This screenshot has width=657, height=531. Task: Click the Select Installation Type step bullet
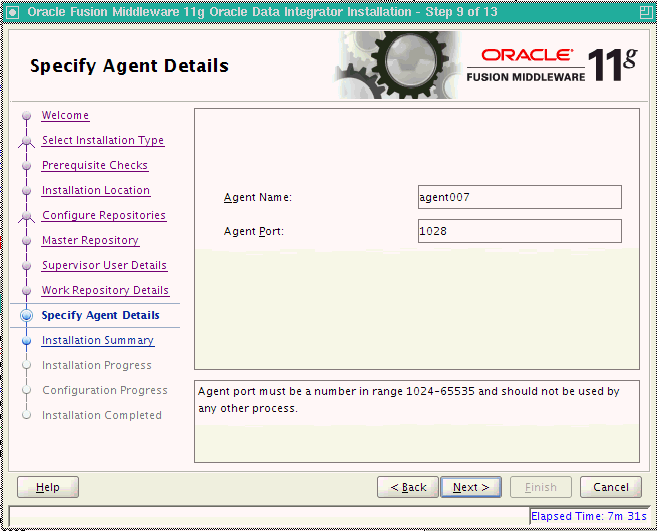26,141
